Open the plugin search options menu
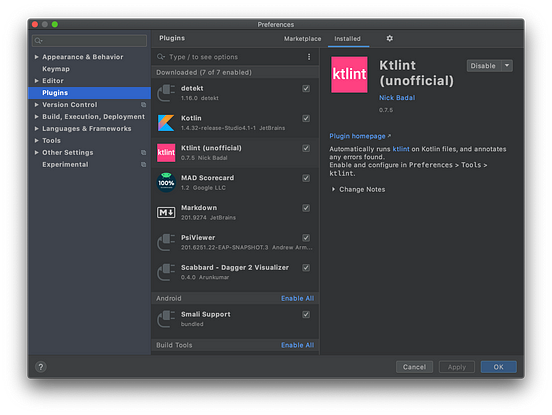552x415 pixels. tap(309, 57)
